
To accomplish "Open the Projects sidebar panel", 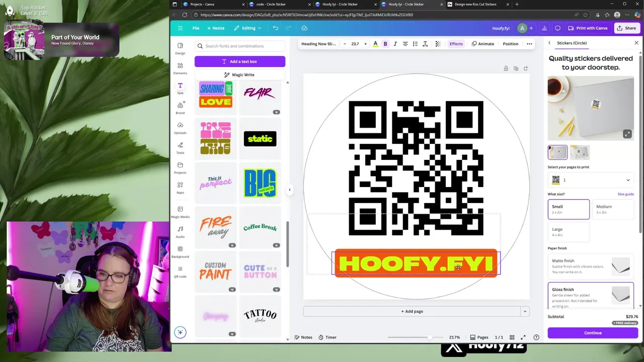I will (180, 167).
